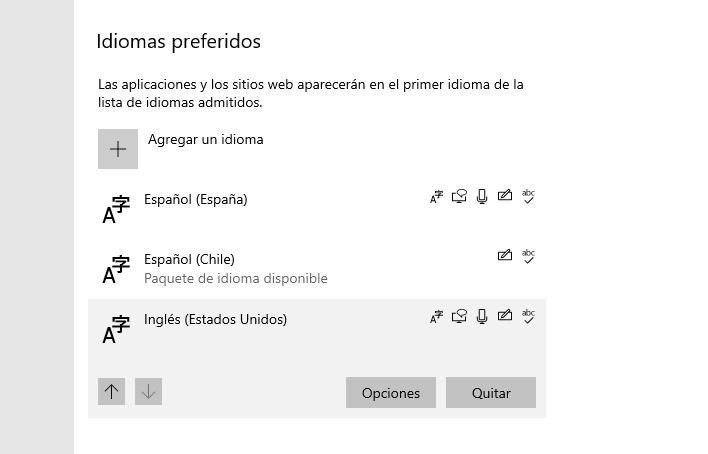Click the text-to-speech icon in Español (España) row

(x=459, y=197)
